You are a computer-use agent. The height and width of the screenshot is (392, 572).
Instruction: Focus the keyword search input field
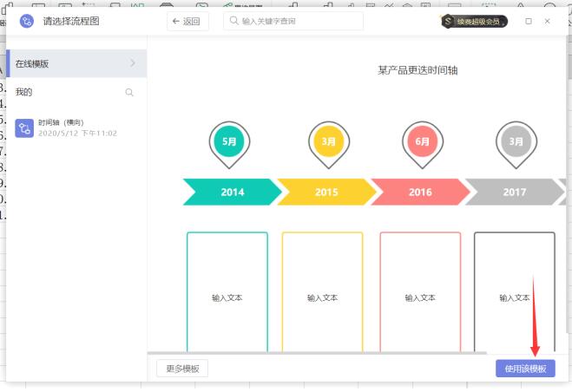(x=293, y=21)
